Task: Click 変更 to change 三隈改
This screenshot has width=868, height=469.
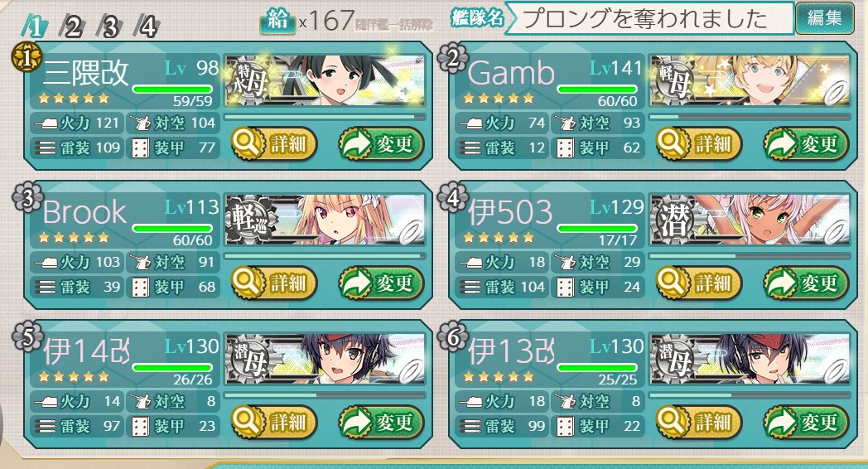Action: click(x=381, y=144)
